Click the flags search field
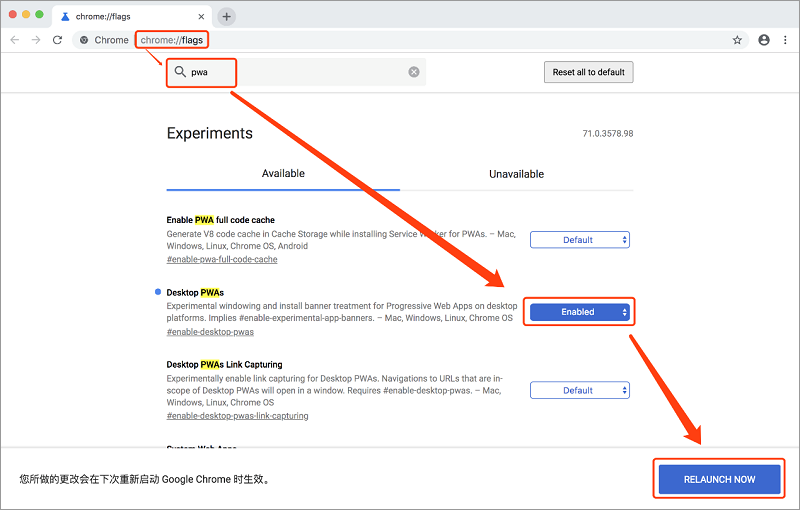This screenshot has height=510, width=800. (300, 72)
